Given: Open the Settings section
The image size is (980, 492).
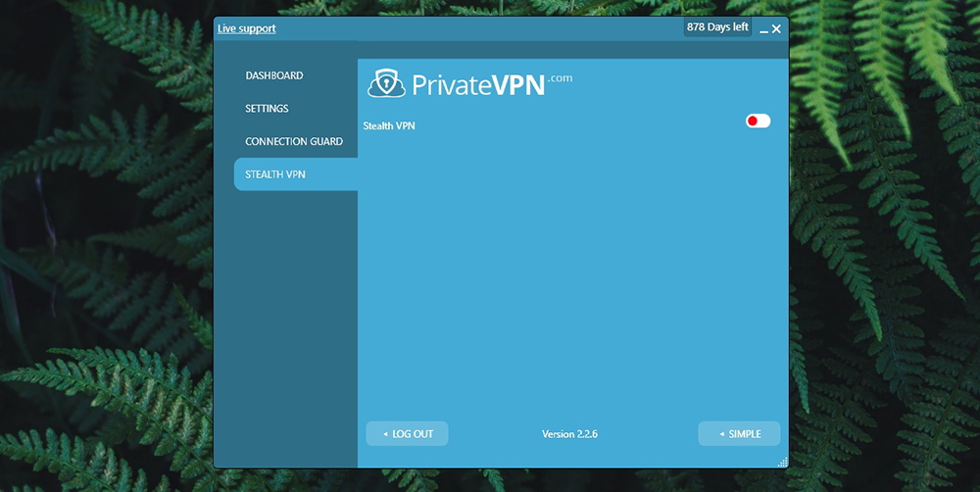Looking at the screenshot, I should tap(267, 109).
